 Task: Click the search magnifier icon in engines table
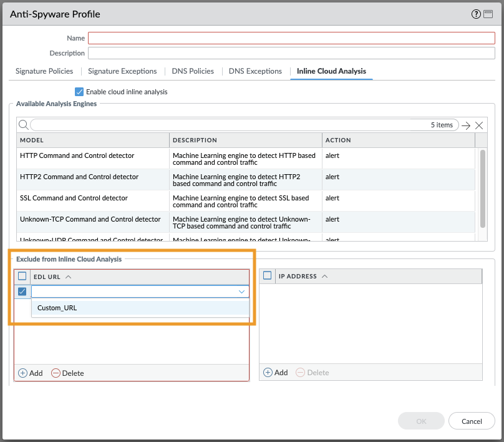[23, 125]
